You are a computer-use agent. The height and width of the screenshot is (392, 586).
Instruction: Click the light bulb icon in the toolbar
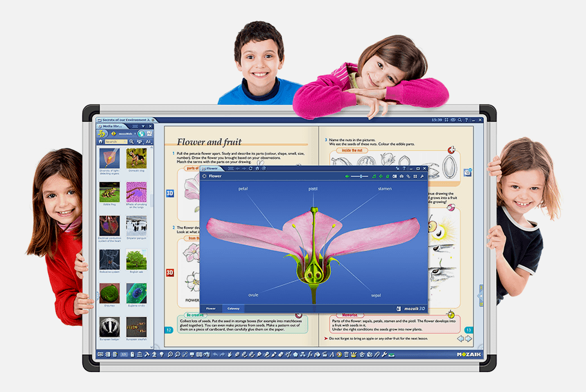coord(162,354)
